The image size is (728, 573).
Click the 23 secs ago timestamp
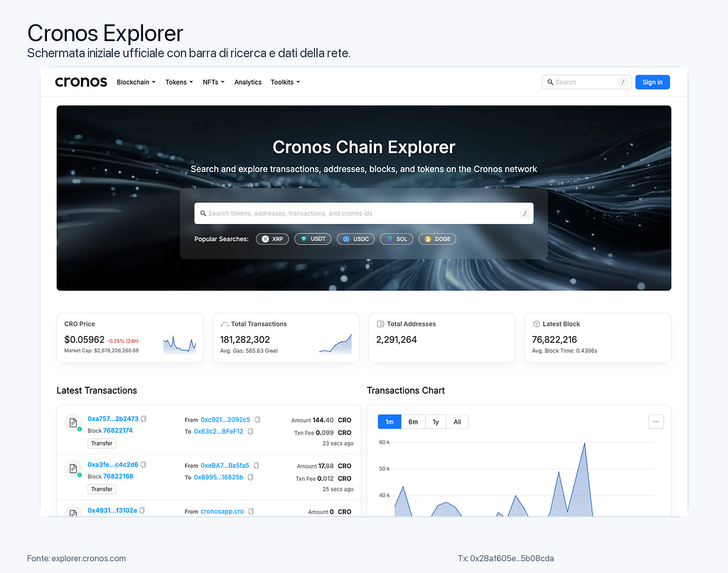338,444
